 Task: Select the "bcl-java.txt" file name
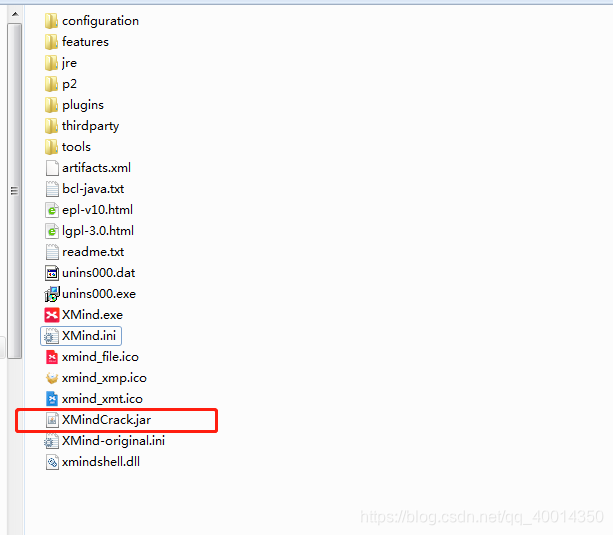point(93,189)
